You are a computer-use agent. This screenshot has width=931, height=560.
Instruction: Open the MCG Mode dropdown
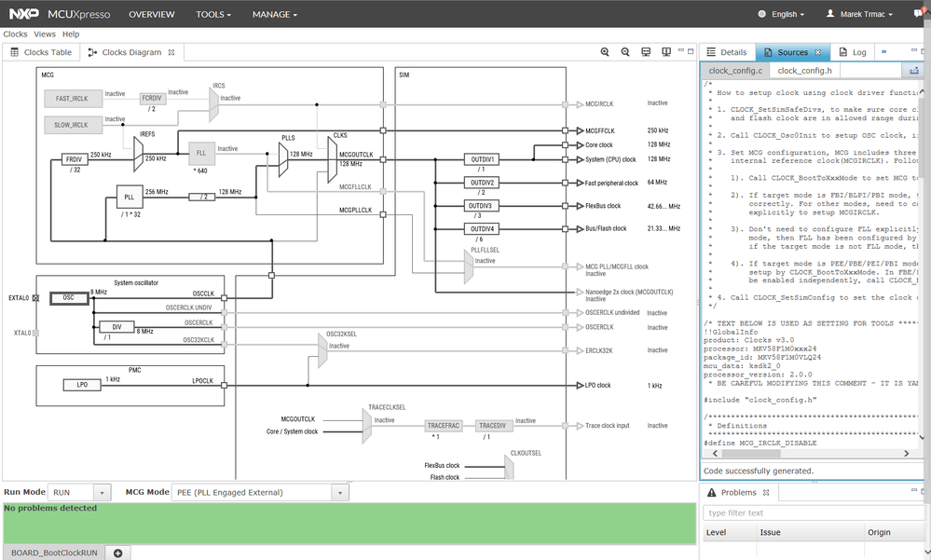340,492
